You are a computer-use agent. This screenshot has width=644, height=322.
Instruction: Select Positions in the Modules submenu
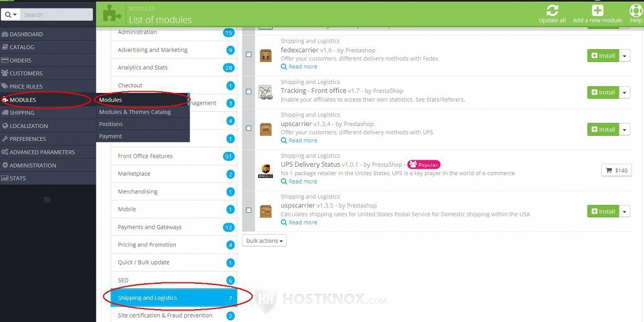tap(142, 124)
